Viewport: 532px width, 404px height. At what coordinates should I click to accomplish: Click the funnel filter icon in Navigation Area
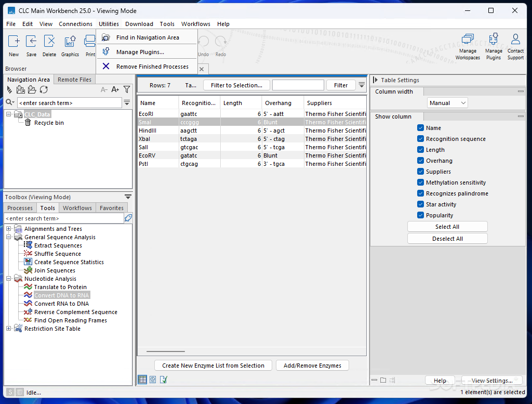pos(127,89)
